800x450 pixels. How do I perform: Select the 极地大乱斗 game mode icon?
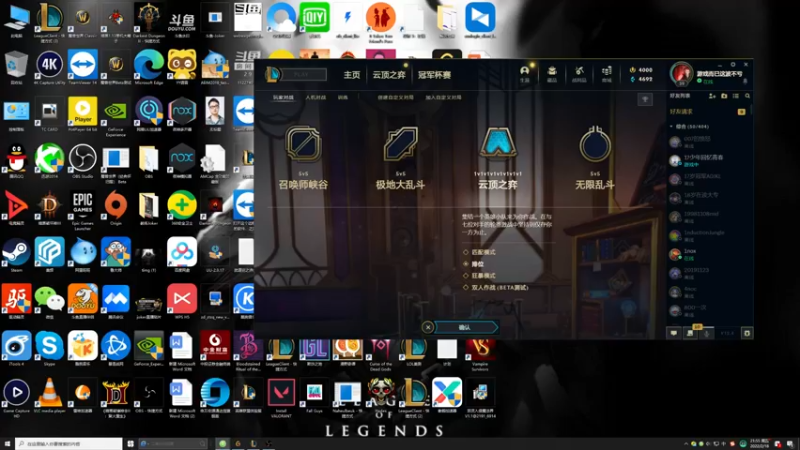(x=401, y=144)
